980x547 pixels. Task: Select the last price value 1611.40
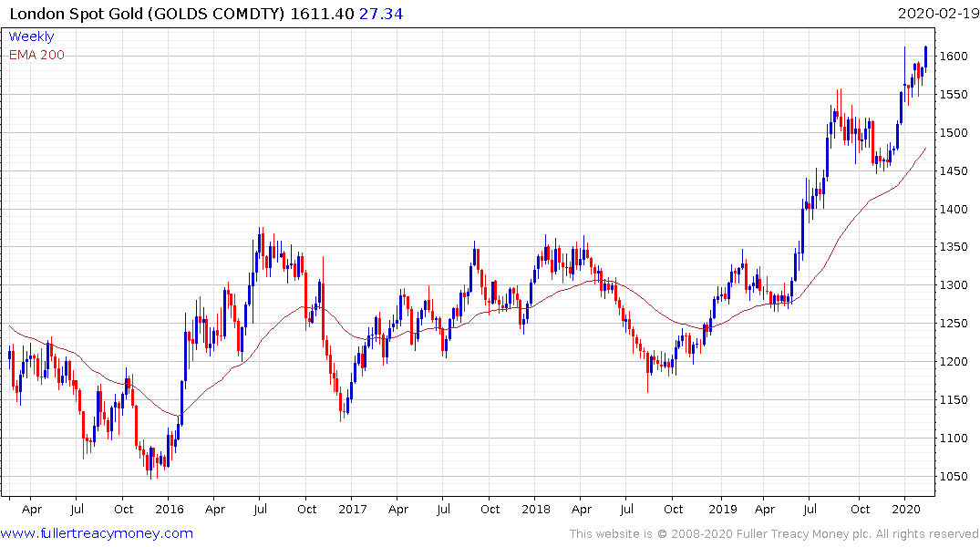pos(322,14)
